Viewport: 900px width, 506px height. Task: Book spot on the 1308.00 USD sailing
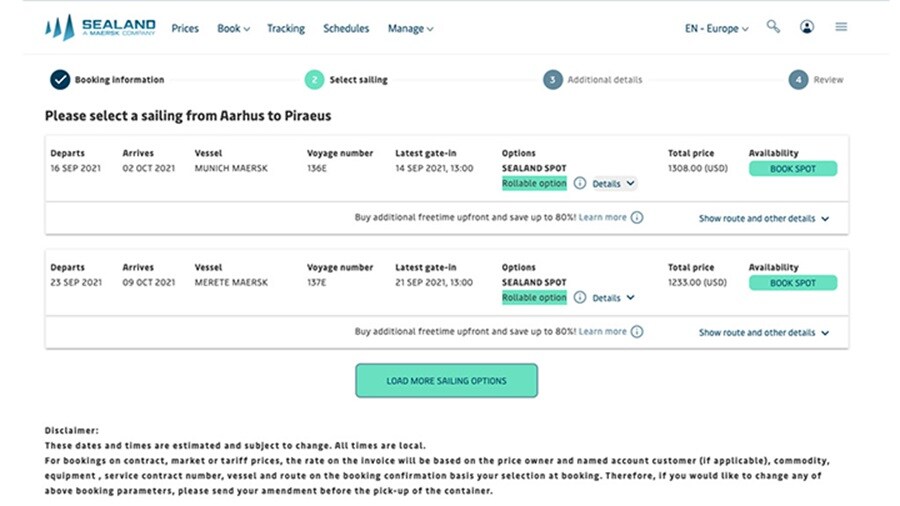792,169
